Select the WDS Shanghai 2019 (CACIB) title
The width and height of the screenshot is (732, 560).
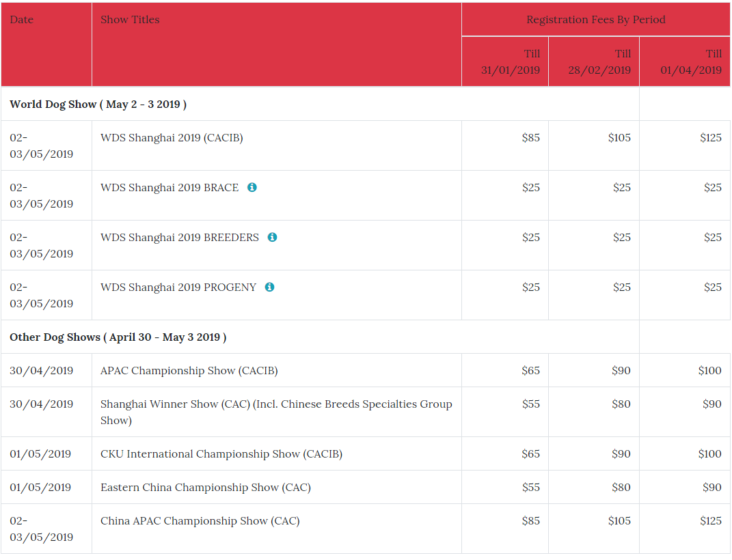(x=172, y=138)
